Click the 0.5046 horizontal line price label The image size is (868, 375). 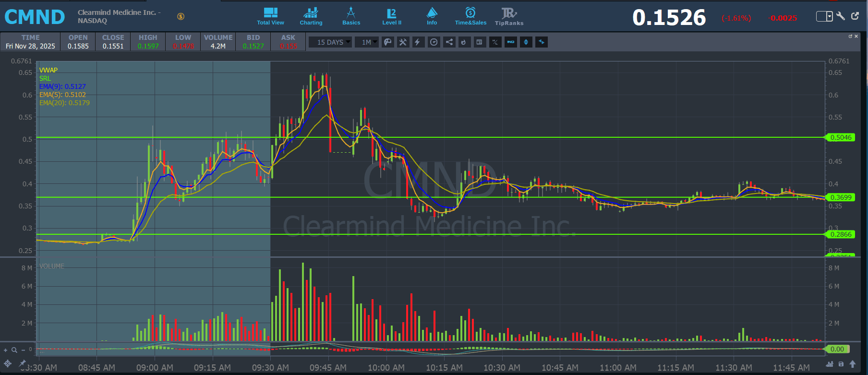click(x=841, y=138)
